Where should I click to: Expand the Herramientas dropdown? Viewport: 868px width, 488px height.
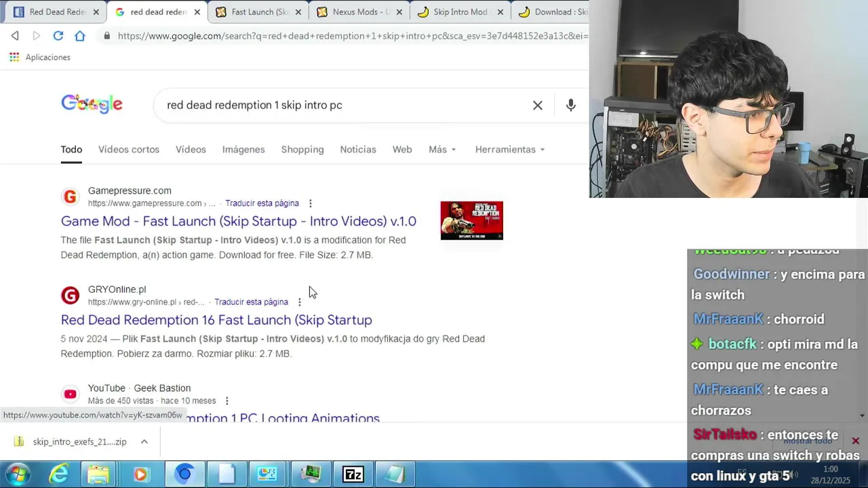pos(510,150)
